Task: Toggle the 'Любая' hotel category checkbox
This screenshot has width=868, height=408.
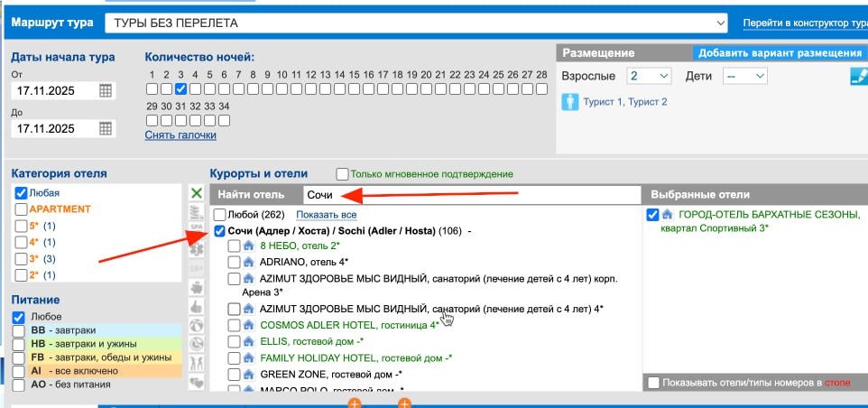Action: coord(21,193)
